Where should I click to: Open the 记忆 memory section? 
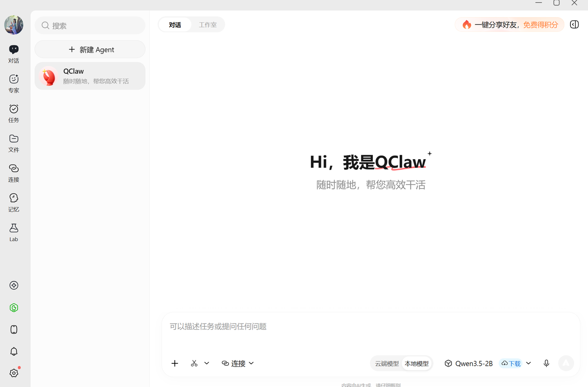(x=13, y=203)
